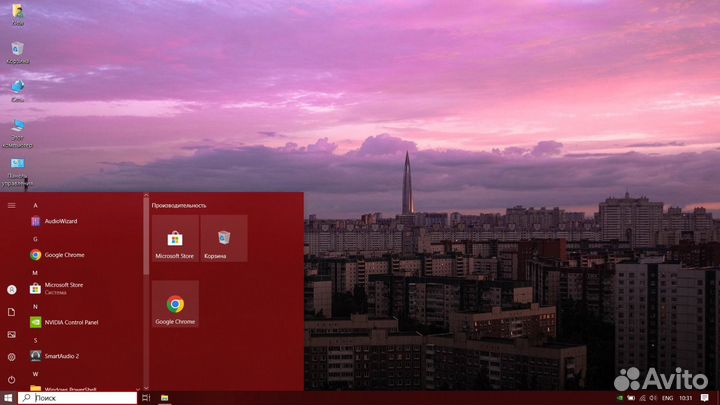
Task: Open network status tray icon
Action: pyautogui.click(x=642, y=398)
